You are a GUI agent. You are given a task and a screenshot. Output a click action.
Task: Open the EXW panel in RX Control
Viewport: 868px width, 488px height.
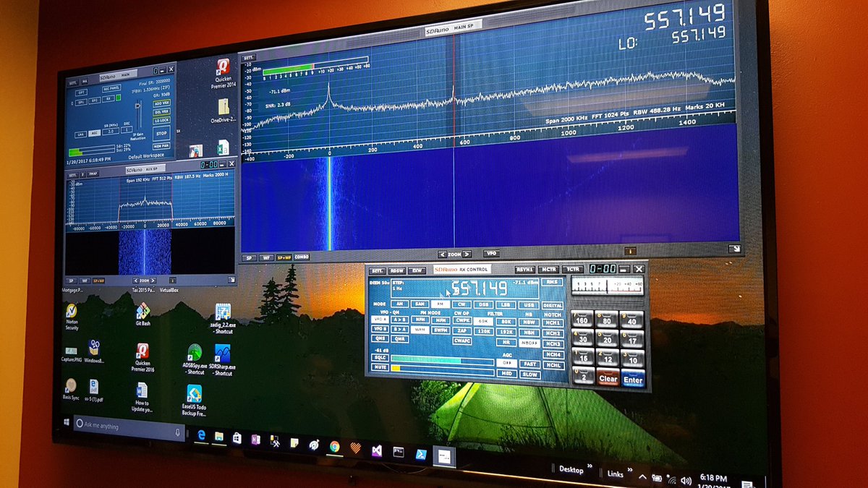click(417, 270)
